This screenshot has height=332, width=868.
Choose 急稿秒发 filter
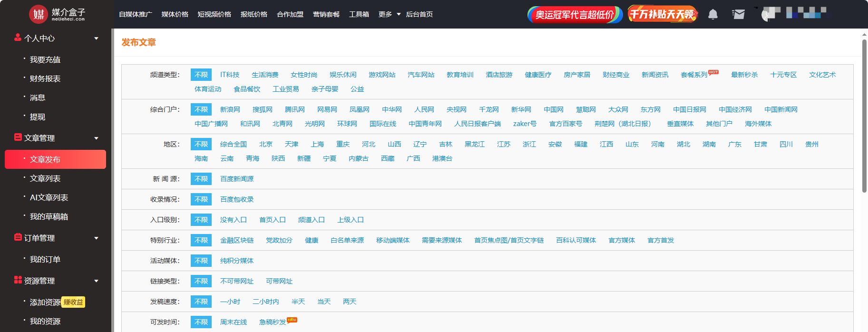coord(273,322)
